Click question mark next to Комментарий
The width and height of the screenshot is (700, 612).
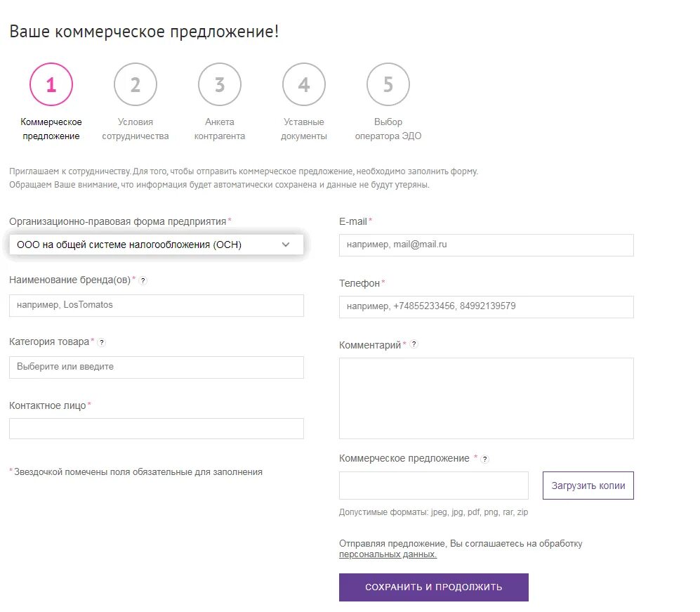414,344
